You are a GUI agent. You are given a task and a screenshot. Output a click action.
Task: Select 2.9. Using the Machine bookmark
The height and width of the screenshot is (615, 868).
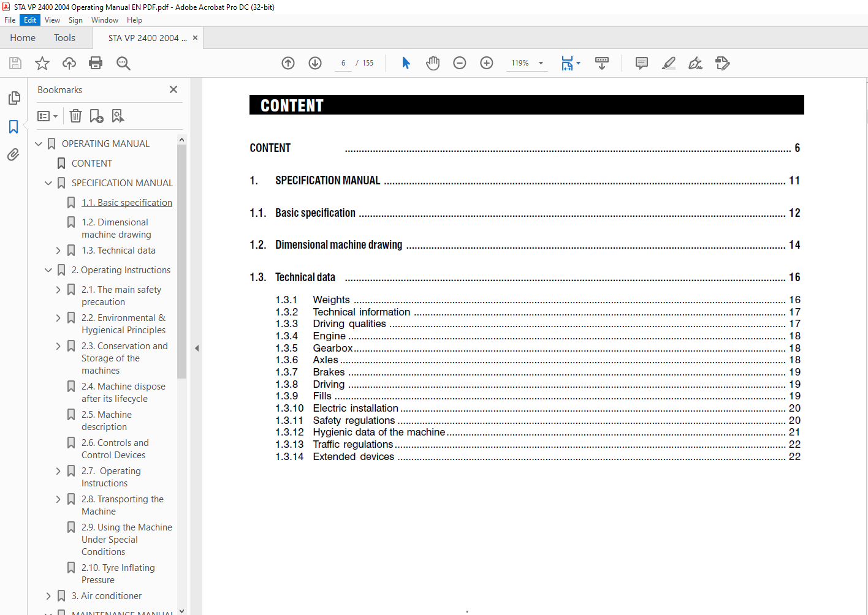127,540
